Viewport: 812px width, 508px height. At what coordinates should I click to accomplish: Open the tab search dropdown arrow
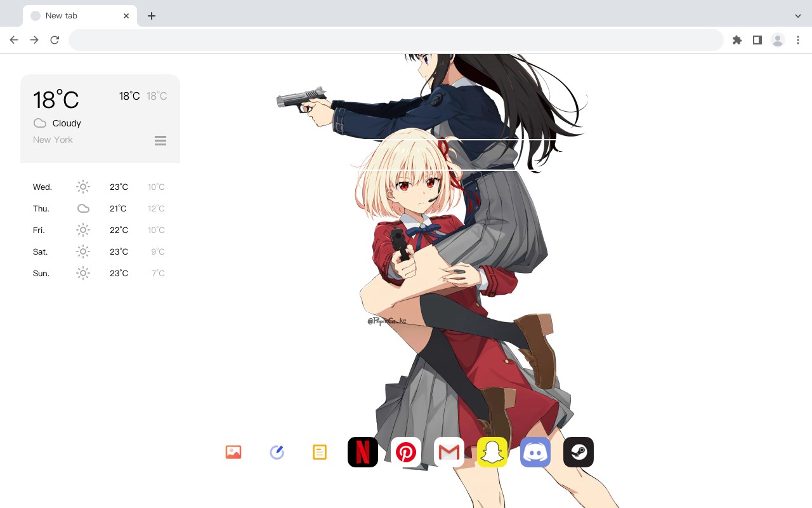(798, 16)
